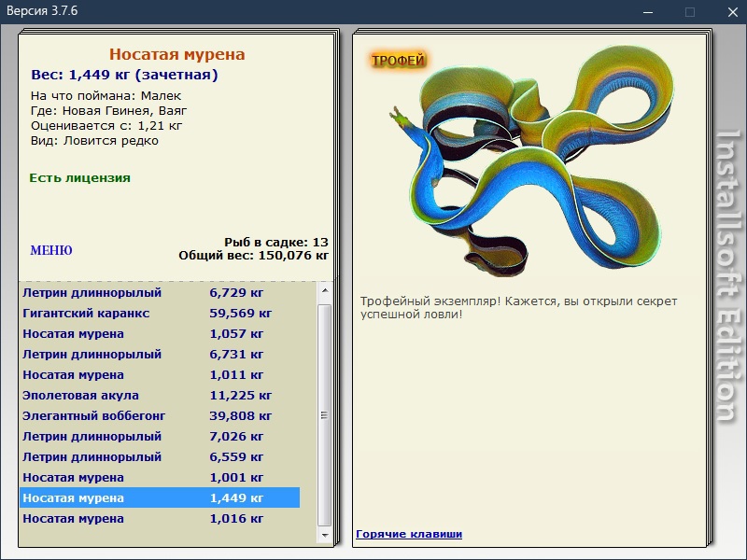
Task: Click the fish list scroll-up arrow
Action: 324,290
